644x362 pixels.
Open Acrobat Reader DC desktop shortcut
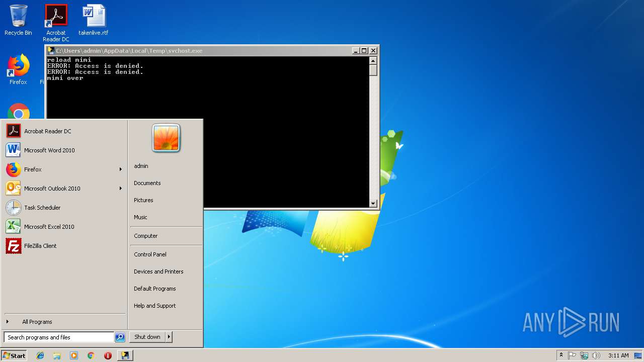(56, 23)
